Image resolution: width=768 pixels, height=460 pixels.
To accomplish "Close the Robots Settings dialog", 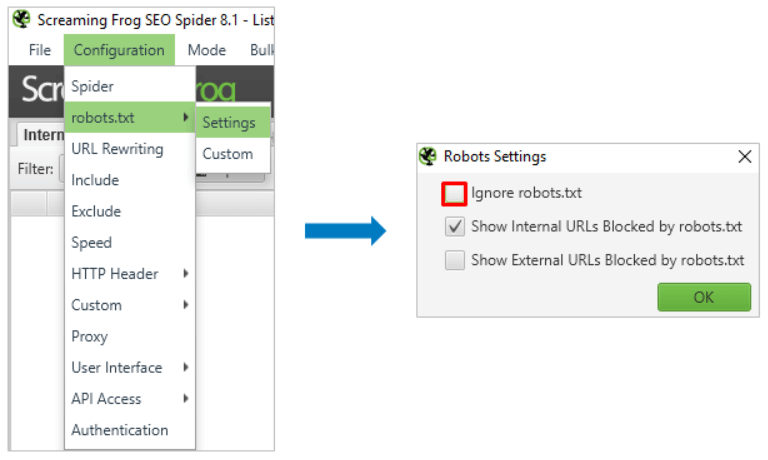I will (744, 157).
